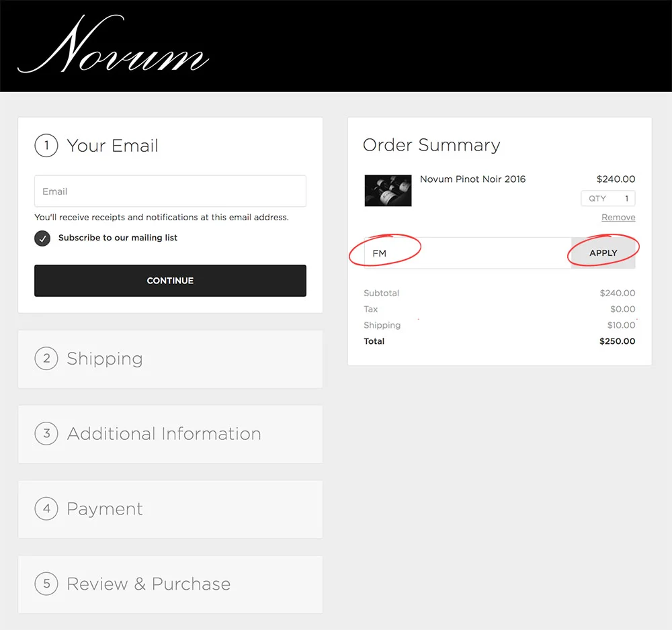672x630 pixels.
Task: Click the promo code field containing FM
Action: click(x=468, y=253)
